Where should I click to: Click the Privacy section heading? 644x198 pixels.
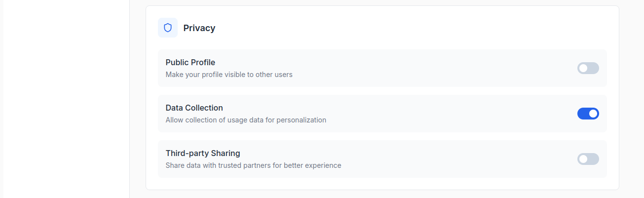pos(199,28)
